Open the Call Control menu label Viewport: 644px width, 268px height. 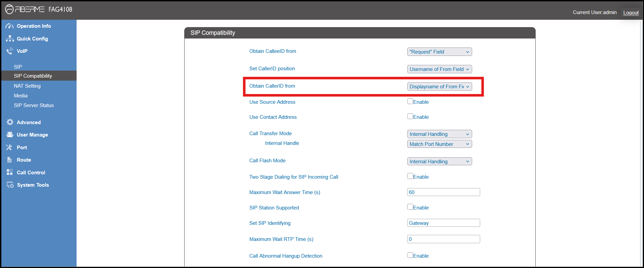point(31,173)
